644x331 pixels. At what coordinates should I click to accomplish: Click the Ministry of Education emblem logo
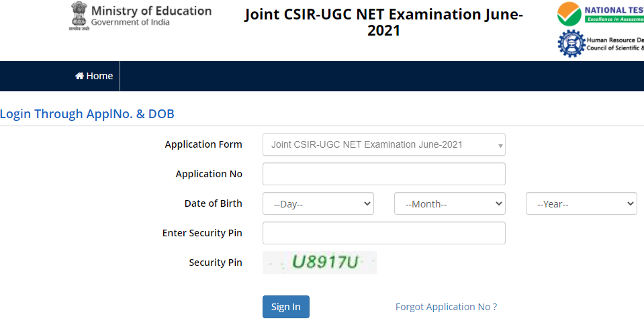[79, 17]
